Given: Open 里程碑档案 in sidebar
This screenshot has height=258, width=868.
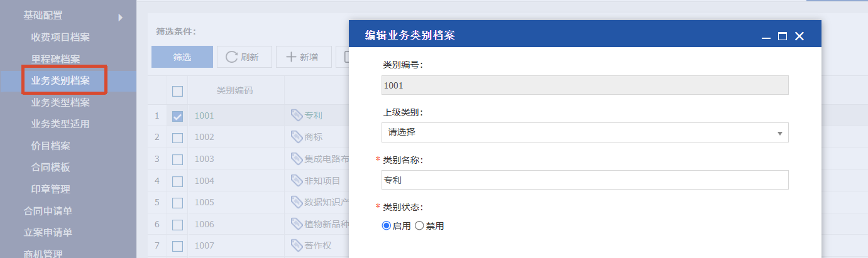Looking at the screenshot, I should click(x=55, y=59).
